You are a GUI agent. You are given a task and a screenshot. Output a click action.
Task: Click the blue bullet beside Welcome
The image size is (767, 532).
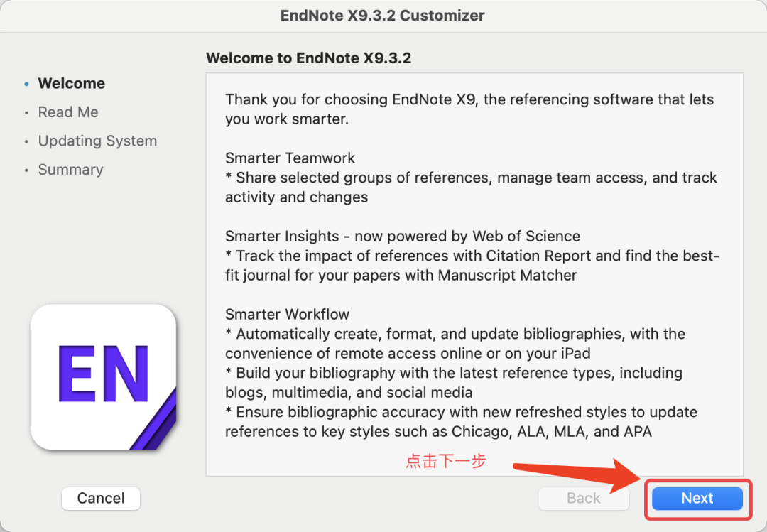tap(26, 85)
